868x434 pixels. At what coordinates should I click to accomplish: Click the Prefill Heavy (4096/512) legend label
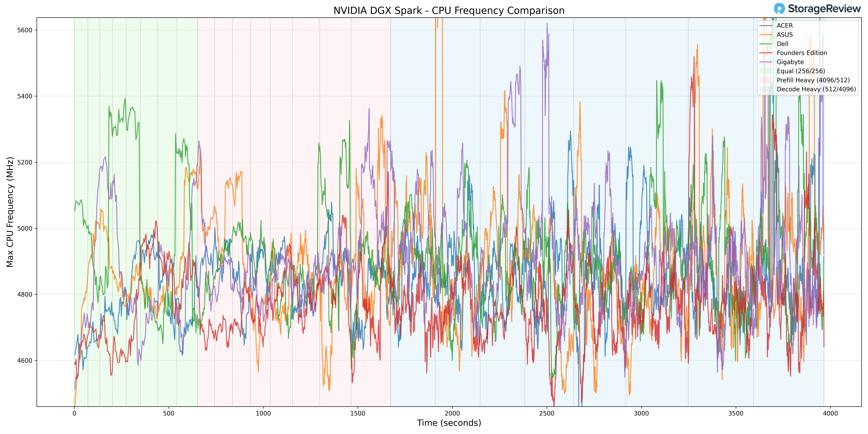point(813,80)
